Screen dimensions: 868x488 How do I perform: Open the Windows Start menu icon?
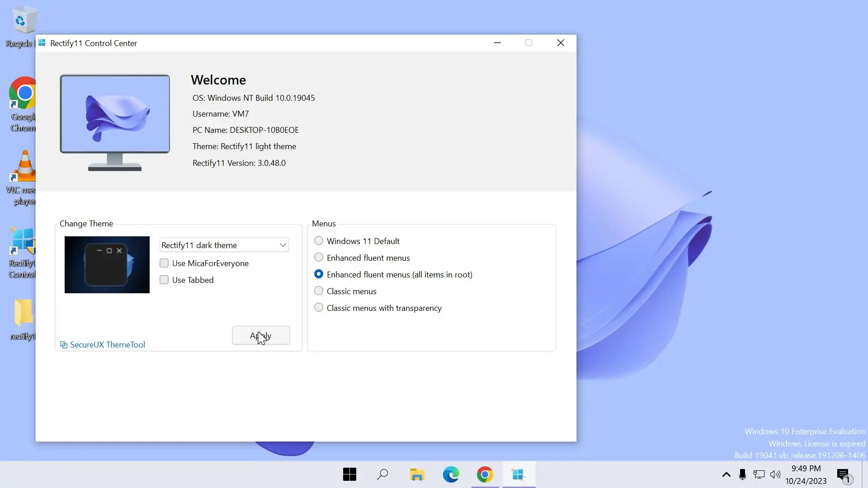[349, 474]
